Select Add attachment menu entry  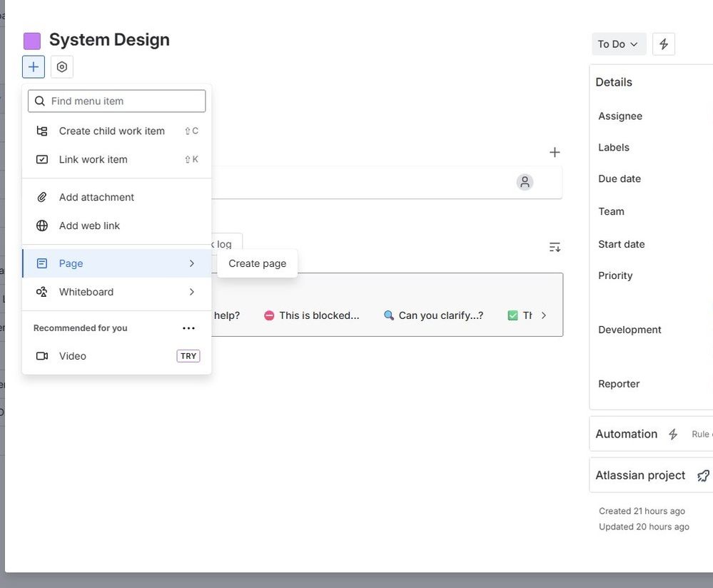click(117, 197)
